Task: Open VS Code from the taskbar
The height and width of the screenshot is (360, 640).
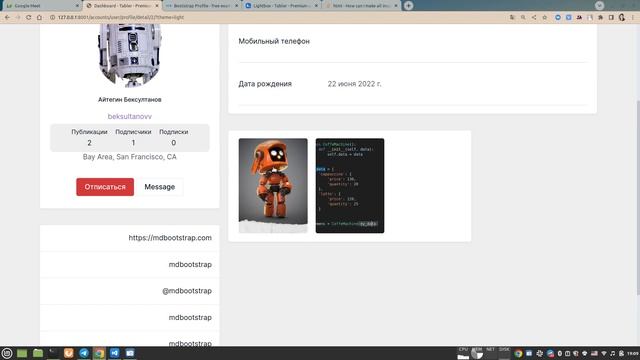Action: [x=114, y=353]
